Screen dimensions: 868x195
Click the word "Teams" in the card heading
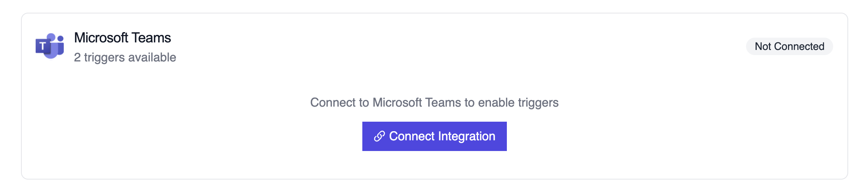coord(151,38)
